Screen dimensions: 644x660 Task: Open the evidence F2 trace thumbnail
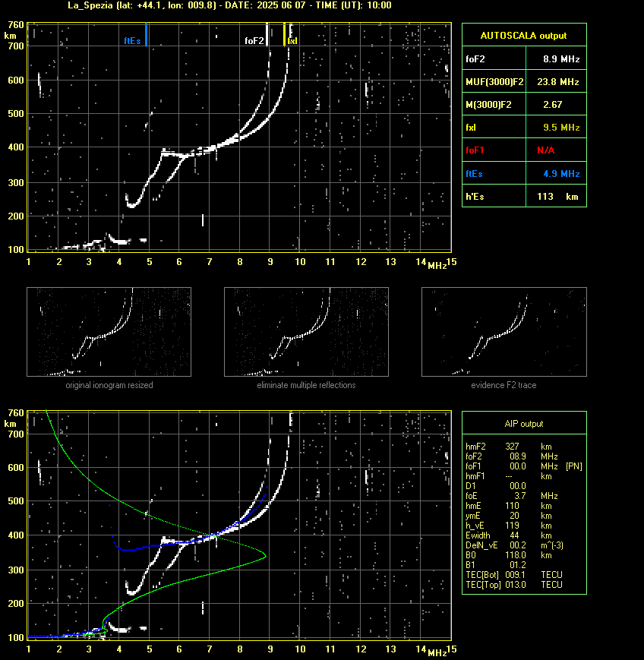point(504,332)
